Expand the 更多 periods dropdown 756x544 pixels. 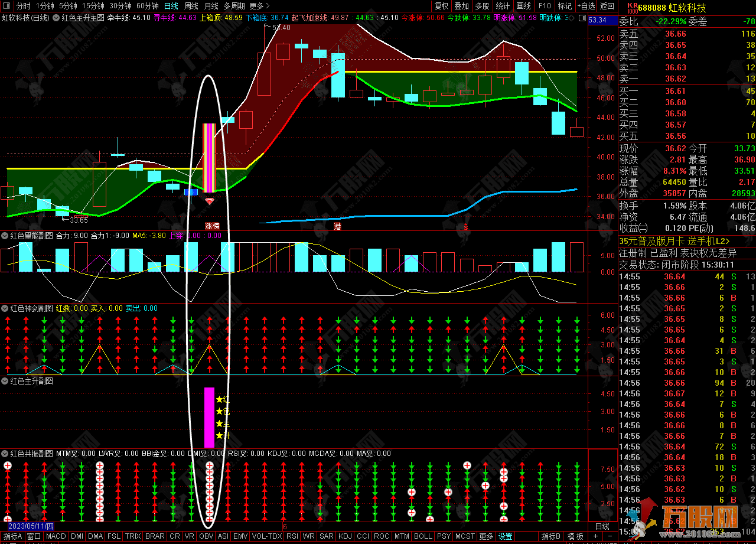coord(259,6)
